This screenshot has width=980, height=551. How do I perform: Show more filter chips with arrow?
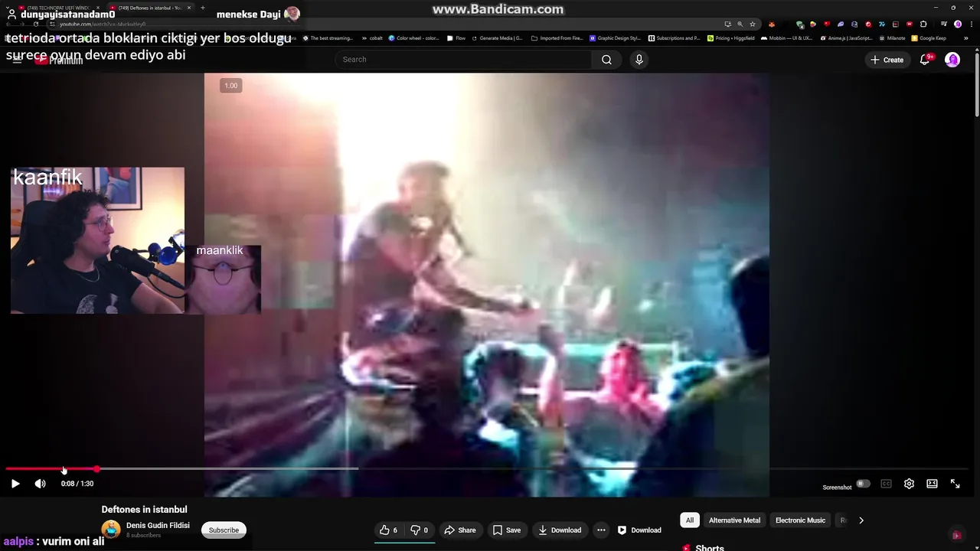(861, 520)
